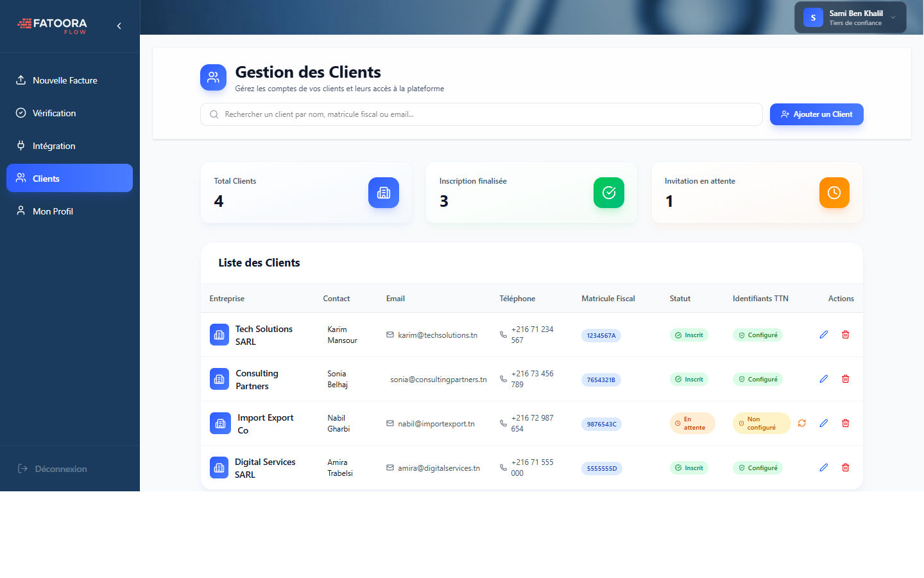
Task: Click the email link karim@techsolutions.tn
Action: (438, 335)
